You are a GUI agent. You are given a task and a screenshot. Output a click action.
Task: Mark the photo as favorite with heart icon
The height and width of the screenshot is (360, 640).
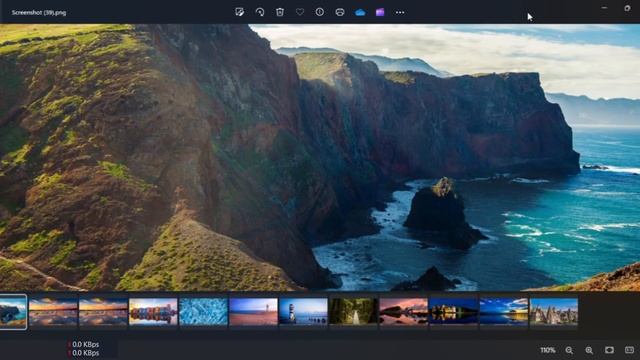point(300,12)
